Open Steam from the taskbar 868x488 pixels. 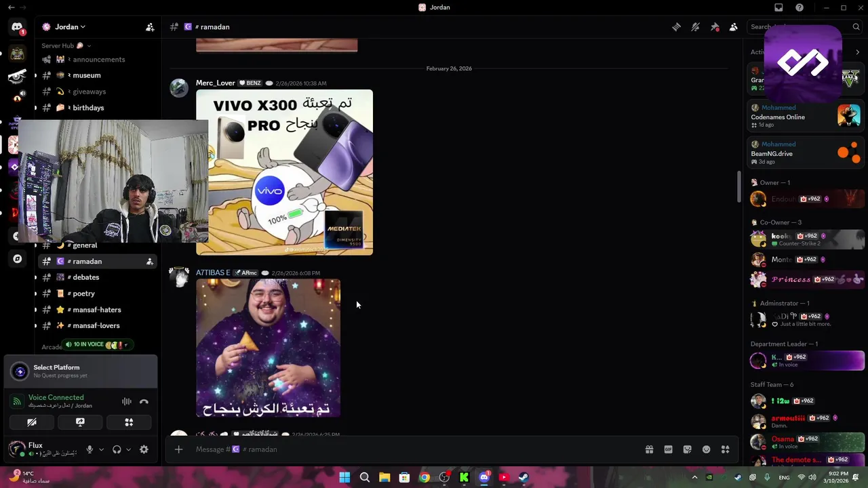pos(524,477)
